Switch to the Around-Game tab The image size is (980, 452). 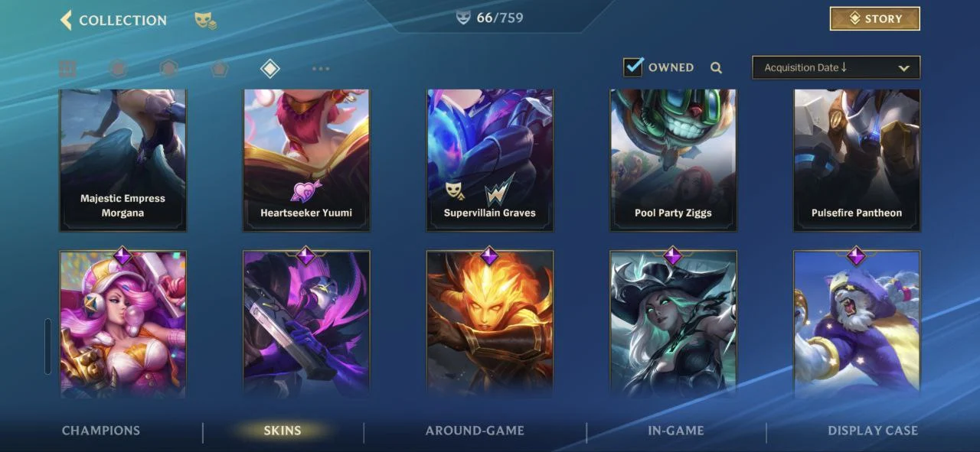[475, 431]
